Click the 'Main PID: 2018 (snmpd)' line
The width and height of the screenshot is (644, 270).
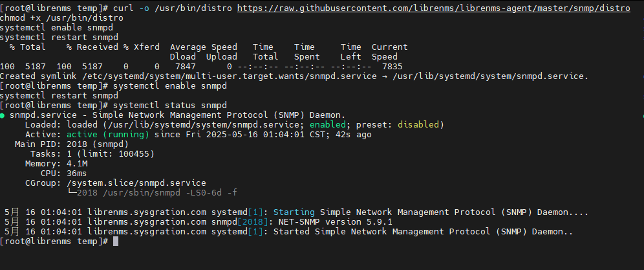[x=72, y=144]
